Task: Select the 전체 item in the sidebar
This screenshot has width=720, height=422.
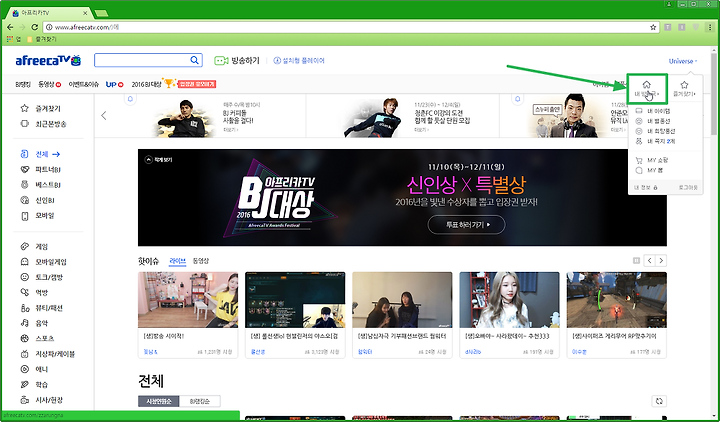Action: click(x=41, y=154)
